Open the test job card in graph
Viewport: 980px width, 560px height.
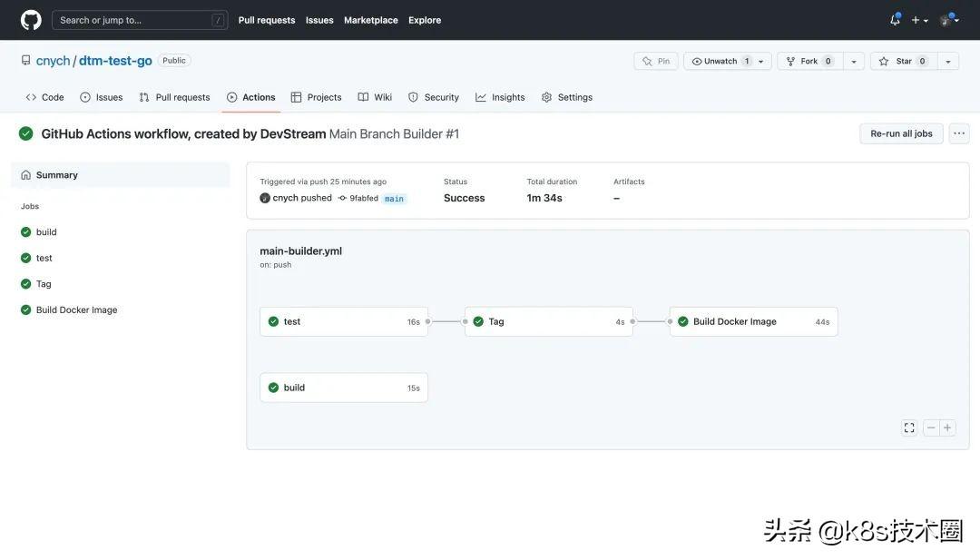[x=344, y=322]
